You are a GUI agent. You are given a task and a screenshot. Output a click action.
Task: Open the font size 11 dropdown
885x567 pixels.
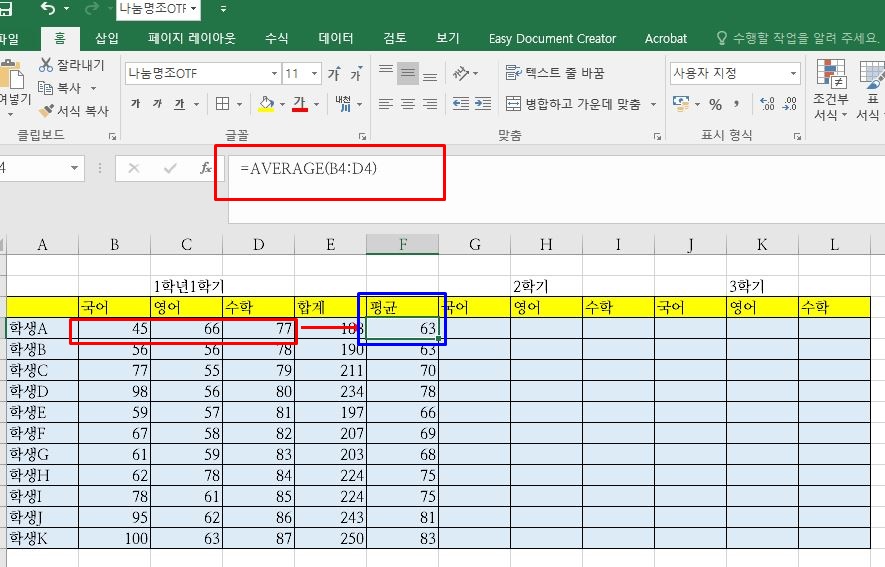coord(314,73)
